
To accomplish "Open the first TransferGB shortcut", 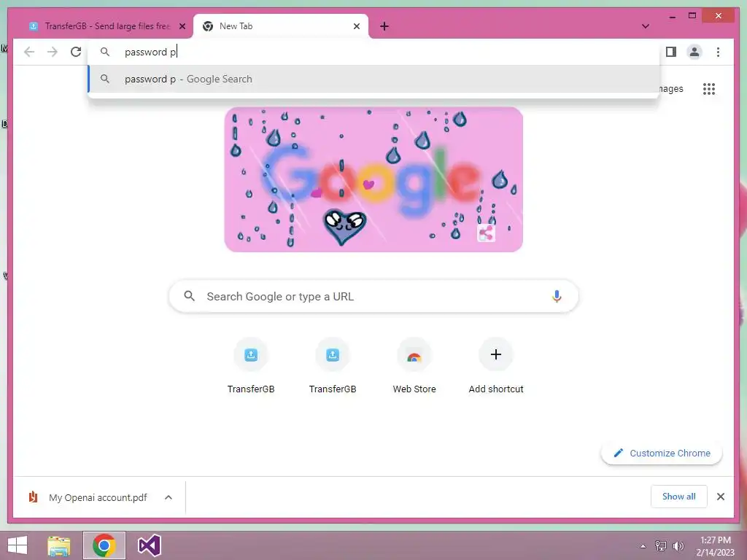I will [251, 366].
